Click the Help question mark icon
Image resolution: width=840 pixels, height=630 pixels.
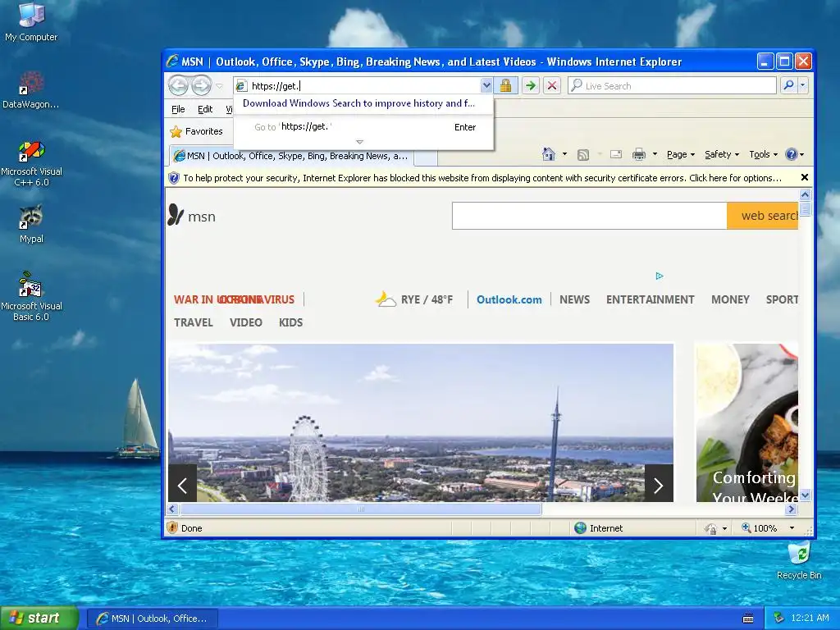pyautogui.click(x=792, y=154)
